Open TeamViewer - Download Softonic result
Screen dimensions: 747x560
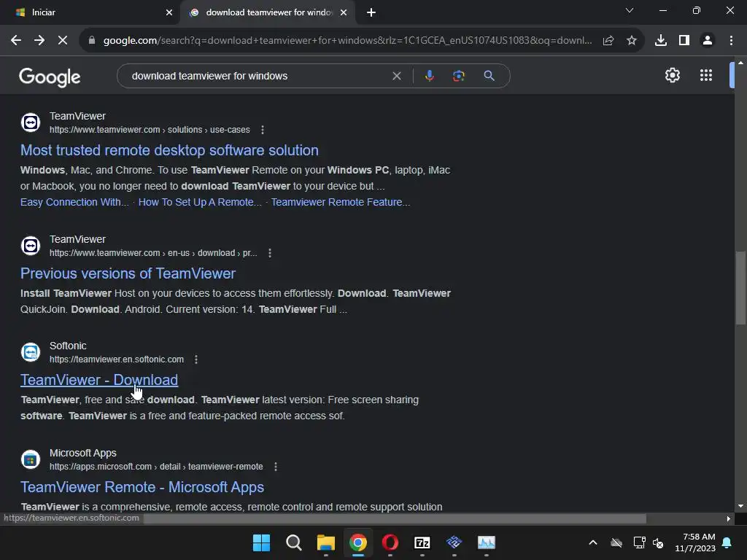point(99,380)
